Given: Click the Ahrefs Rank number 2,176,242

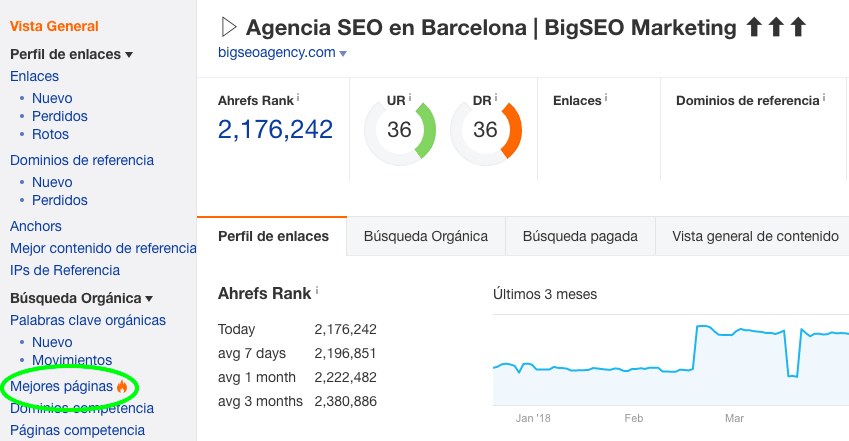Looking at the screenshot, I should click(275, 129).
